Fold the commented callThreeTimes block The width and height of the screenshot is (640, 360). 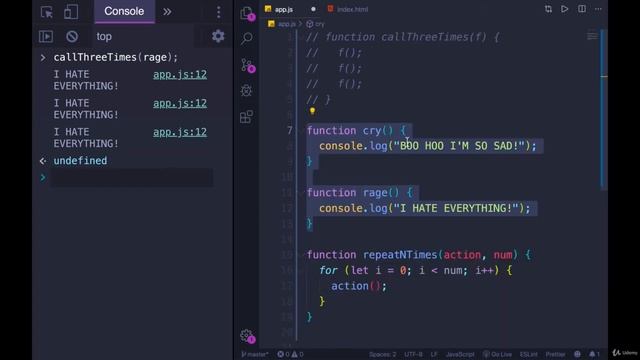(x=301, y=37)
